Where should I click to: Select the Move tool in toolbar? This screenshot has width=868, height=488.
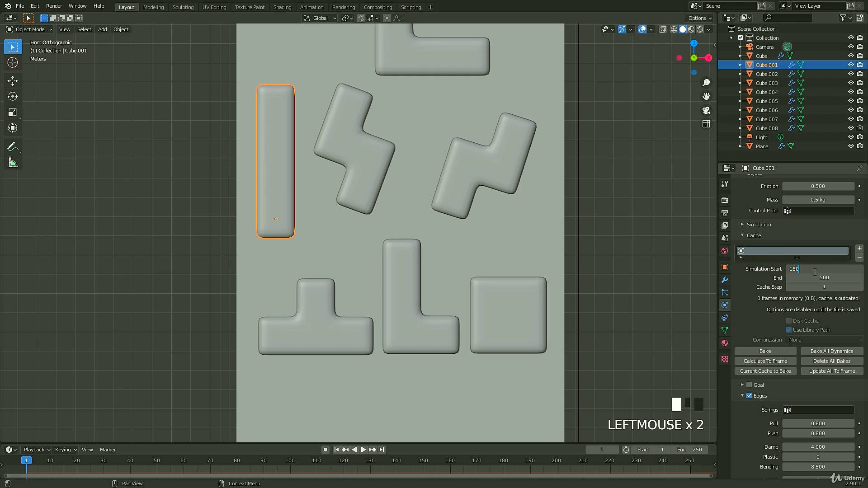click(x=13, y=81)
